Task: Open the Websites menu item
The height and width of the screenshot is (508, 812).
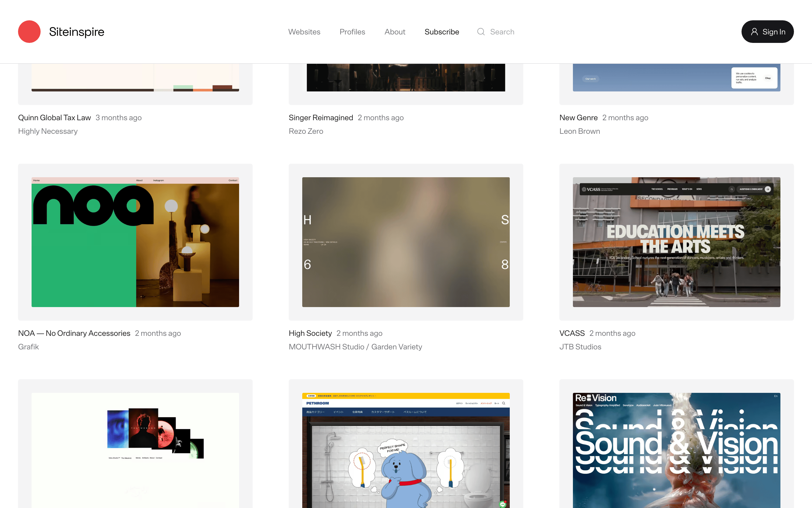Action: point(304,32)
